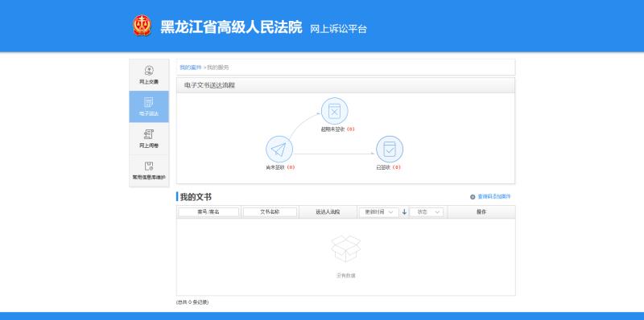Click the 超期未签收 (0) count label
644x320 pixels.
(x=337, y=129)
